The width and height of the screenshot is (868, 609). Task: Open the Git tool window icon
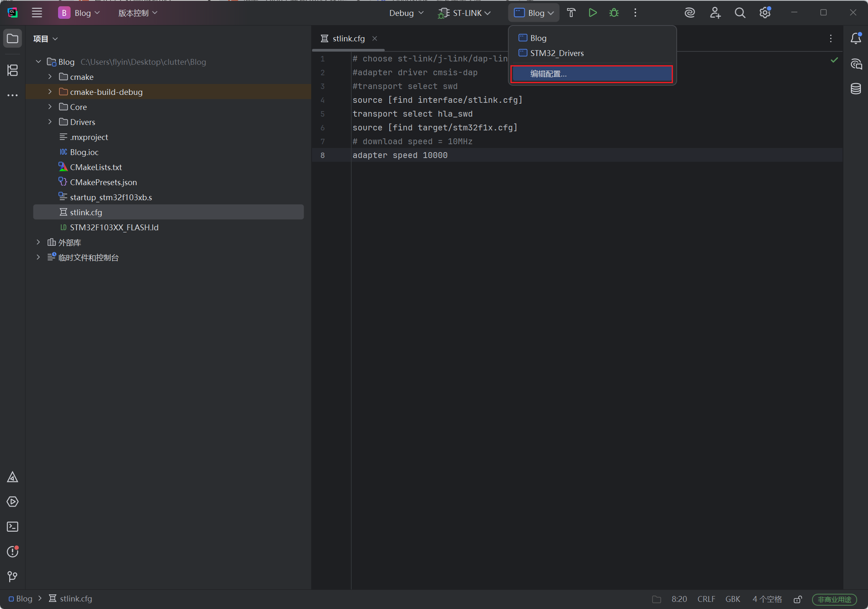[x=13, y=576]
